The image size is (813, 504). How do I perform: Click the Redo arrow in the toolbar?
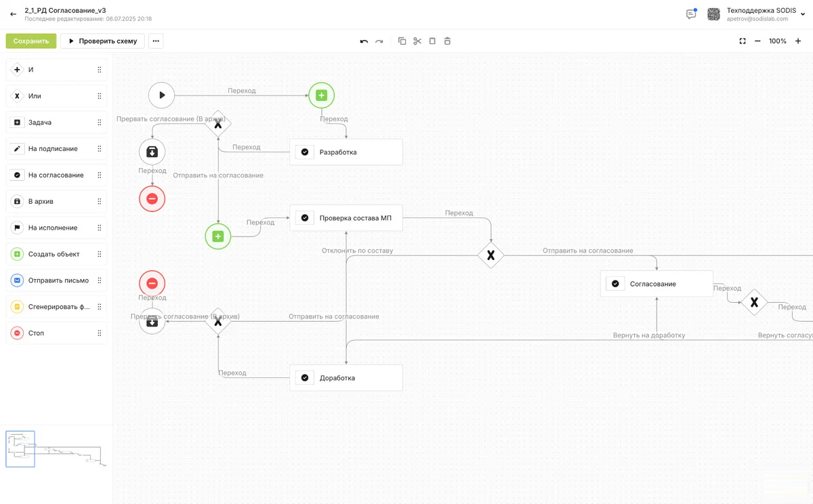379,41
